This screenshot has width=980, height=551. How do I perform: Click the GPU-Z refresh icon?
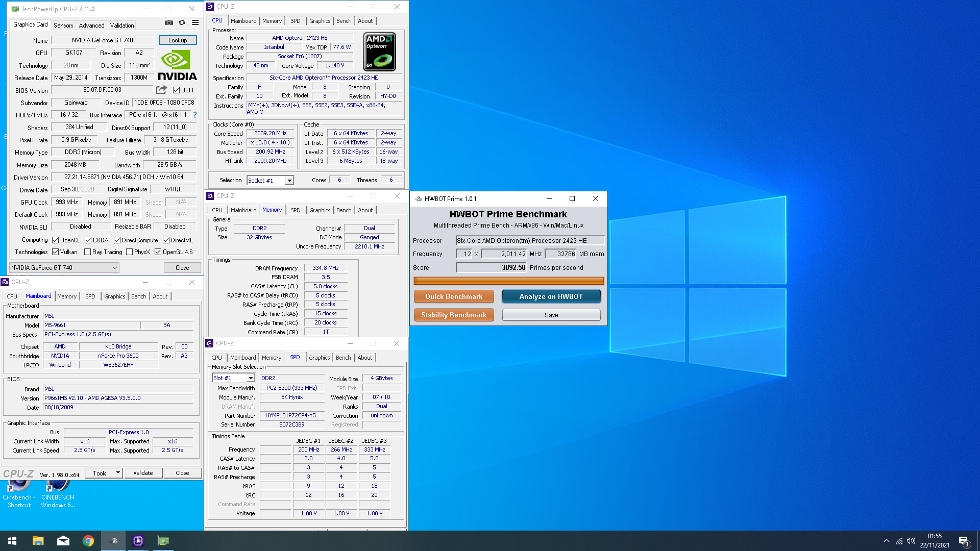click(x=182, y=22)
